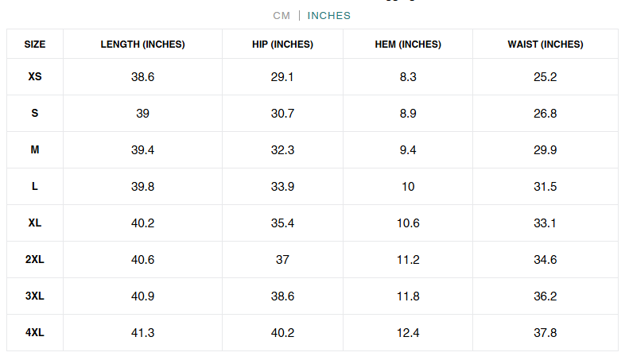The image size is (629, 364).
Task: Click the hem value 10 for L
Action: coord(408,187)
